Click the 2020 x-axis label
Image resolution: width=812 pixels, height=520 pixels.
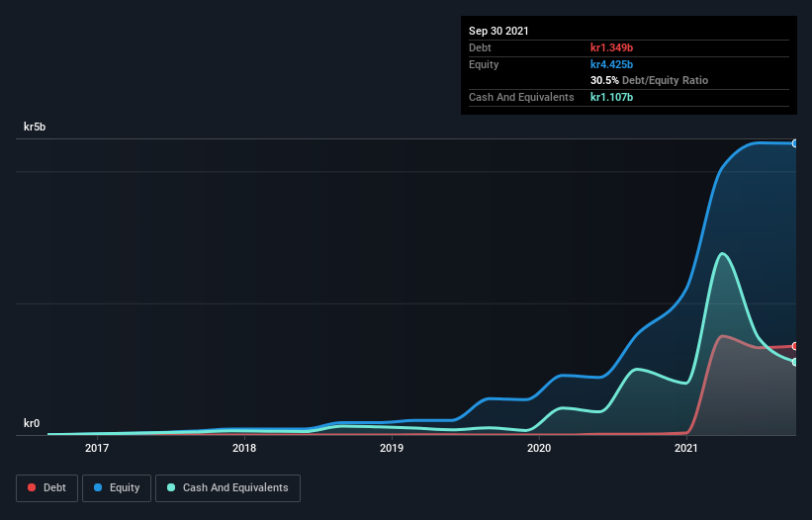539,448
